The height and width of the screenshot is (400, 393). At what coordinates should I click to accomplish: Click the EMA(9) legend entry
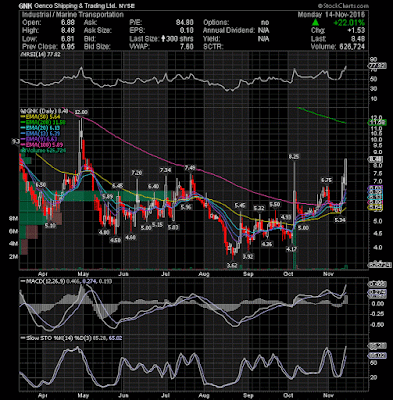point(39,139)
